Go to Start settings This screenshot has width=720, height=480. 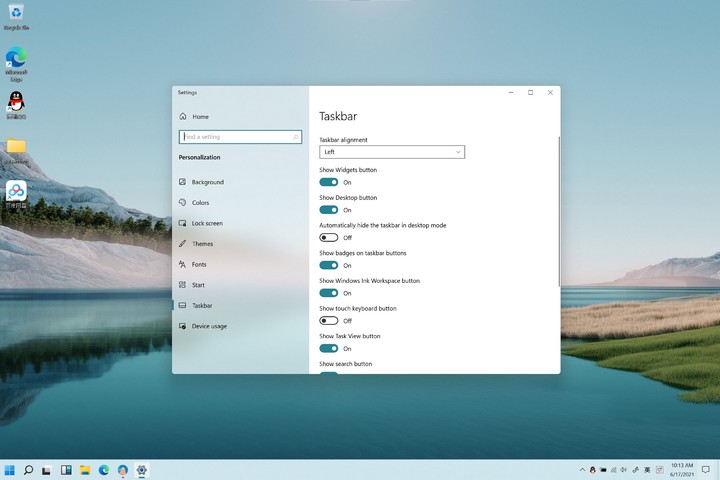198,285
